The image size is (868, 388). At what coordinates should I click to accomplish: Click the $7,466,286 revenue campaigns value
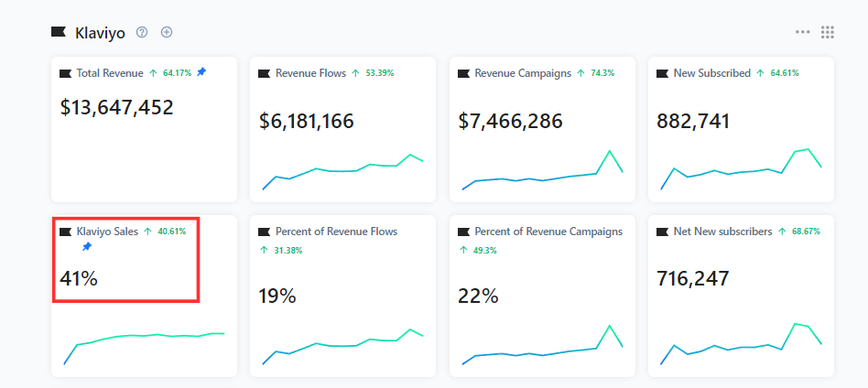tap(510, 121)
